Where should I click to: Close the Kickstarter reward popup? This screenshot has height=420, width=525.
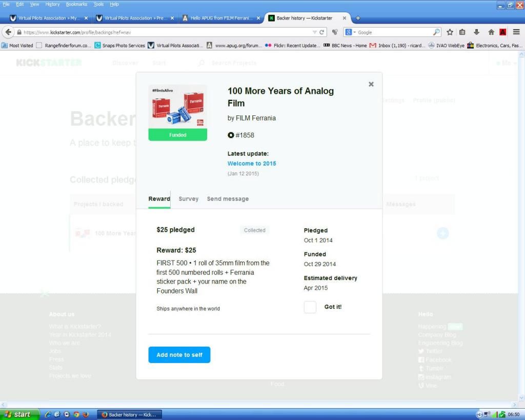tap(371, 84)
